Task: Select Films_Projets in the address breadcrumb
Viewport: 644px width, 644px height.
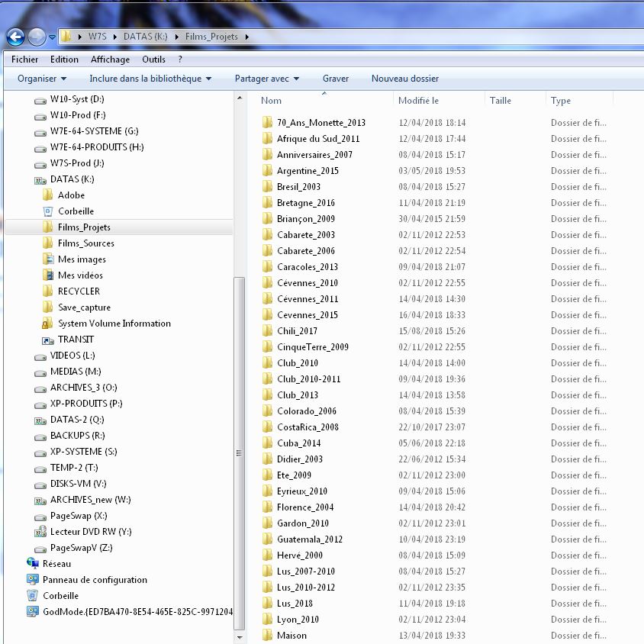Action: point(211,37)
